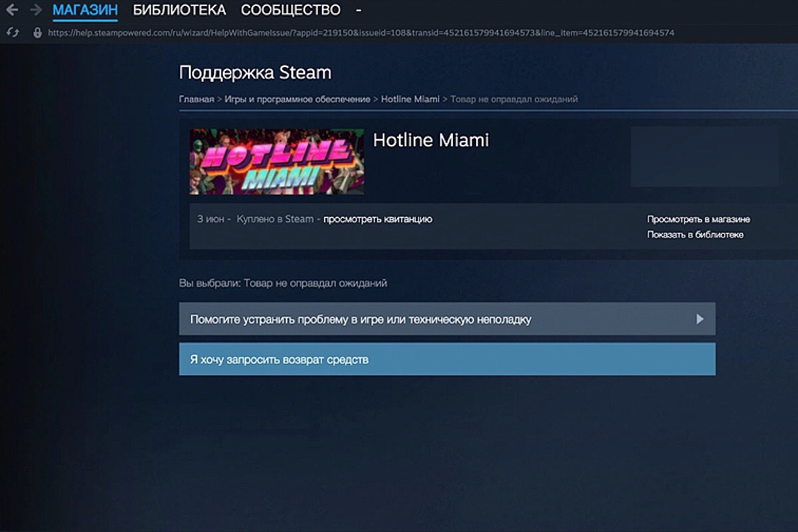The image size is (798, 532).
Task: Click Просмотреть в магазине link
Action: point(699,219)
